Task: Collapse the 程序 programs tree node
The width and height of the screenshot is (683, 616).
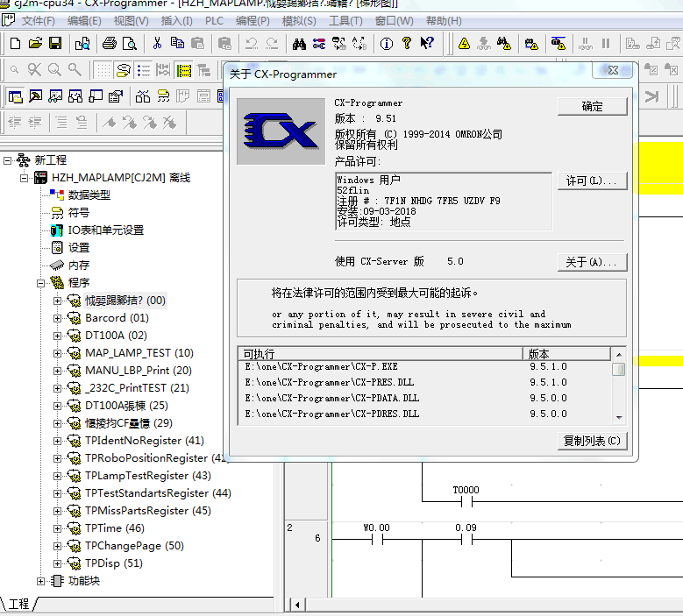Action: pos(41,283)
